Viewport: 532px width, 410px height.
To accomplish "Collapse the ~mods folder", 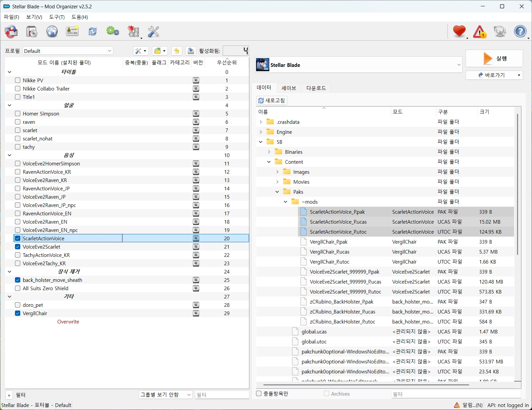I will point(286,202).
